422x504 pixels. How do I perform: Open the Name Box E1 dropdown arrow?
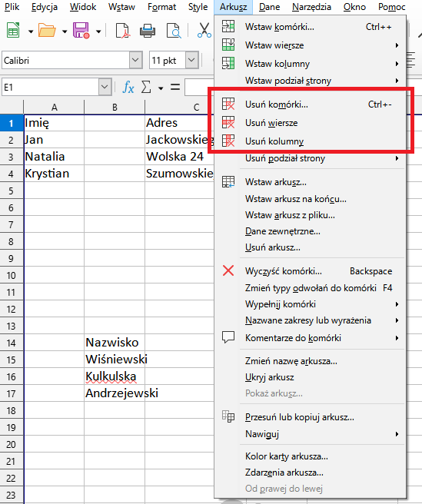[x=105, y=87]
